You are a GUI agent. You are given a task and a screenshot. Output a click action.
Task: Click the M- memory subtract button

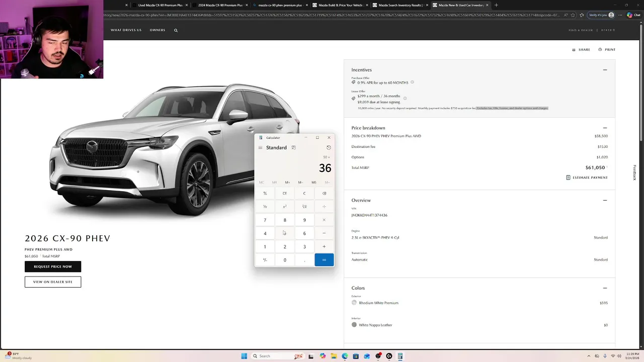tap(300, 183)
